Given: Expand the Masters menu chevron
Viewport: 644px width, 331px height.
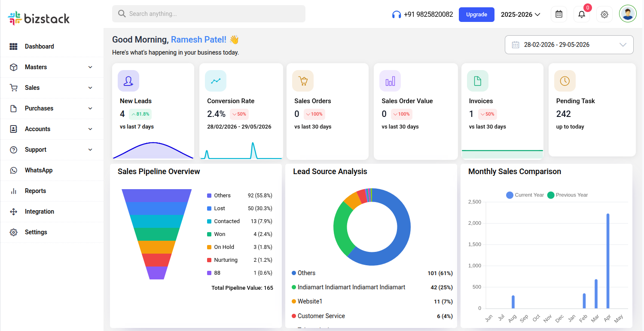Looking at the screenshot, I should [90, 67].
